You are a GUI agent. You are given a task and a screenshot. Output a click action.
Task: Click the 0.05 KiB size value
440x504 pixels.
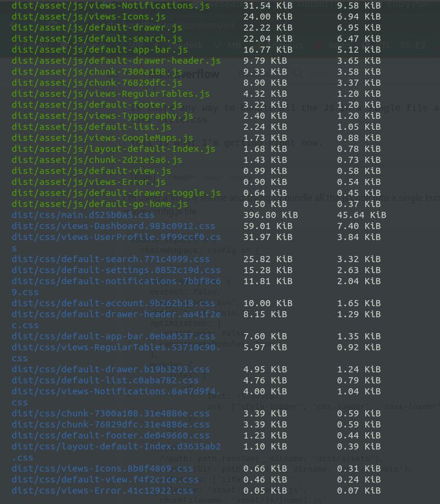[x=265, y=491]
